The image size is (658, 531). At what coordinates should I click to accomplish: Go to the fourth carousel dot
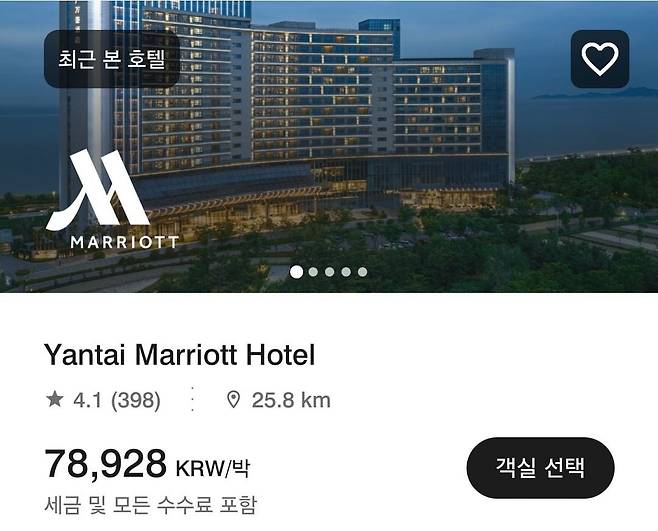346,272
